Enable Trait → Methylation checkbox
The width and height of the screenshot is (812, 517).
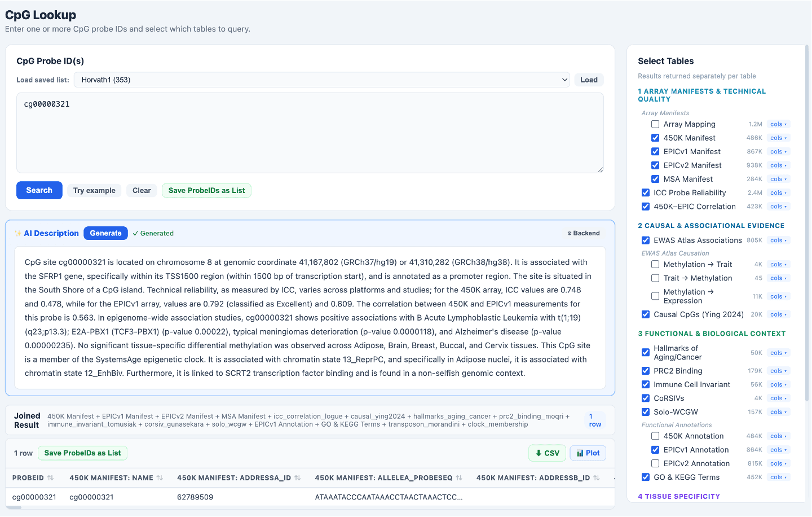[x=655, y=278]
